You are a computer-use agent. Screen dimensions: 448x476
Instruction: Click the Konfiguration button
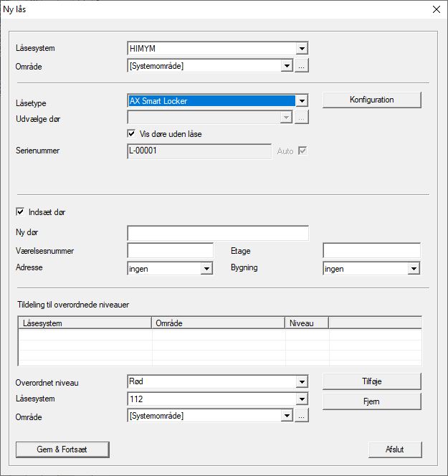[x=371, y=100]
